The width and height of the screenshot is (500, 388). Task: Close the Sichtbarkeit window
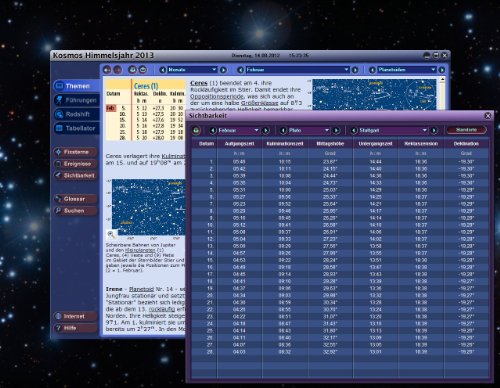[x=488, y=116]
